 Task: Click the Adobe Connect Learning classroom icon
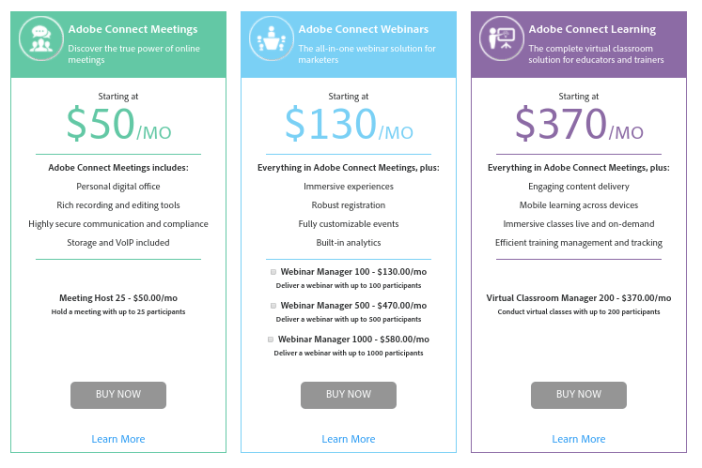[499, 40]
